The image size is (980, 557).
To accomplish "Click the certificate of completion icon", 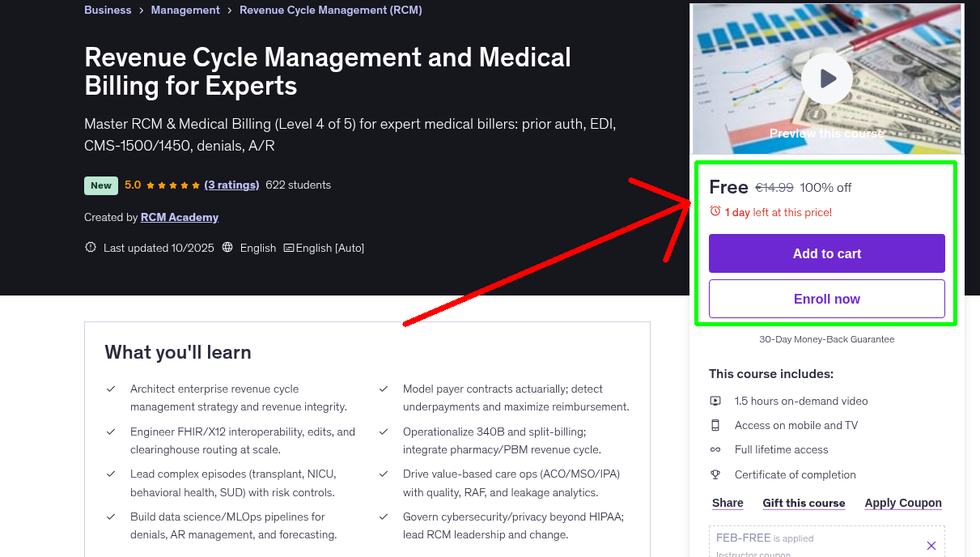I will click(715, 474).
